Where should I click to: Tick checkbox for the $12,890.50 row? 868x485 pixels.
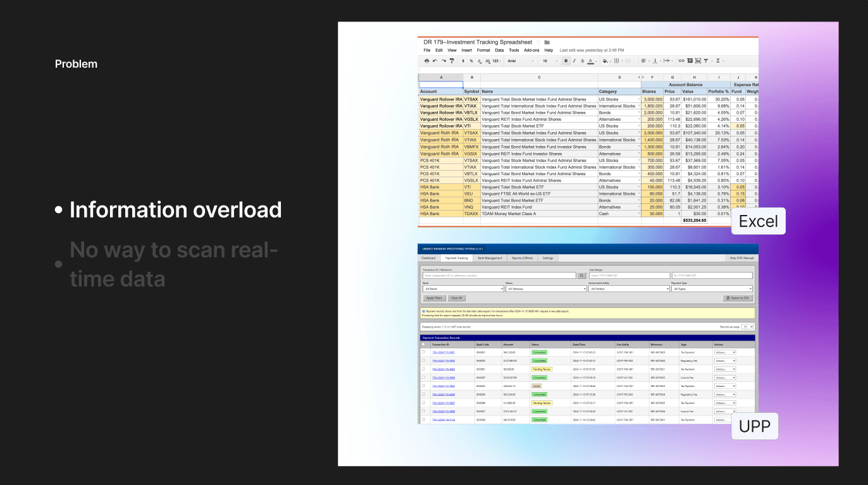tap(424, 402)
